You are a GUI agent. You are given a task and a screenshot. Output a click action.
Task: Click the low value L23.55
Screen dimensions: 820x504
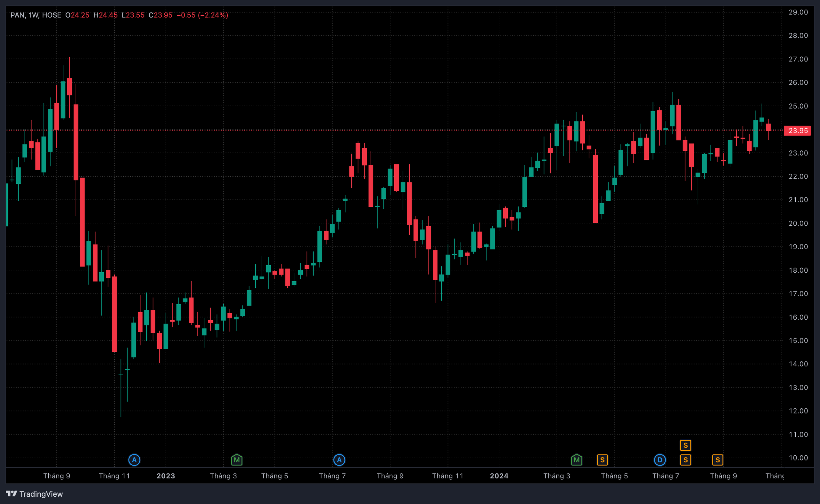tap(133, 15)
